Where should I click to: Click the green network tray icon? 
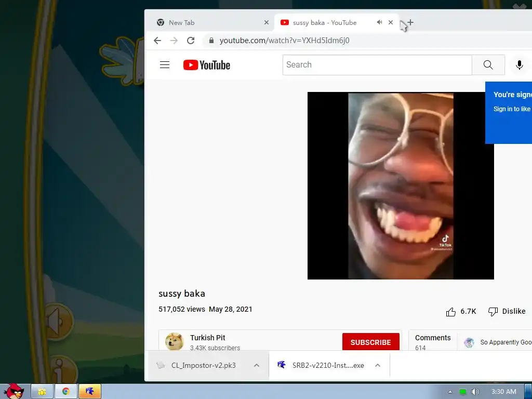(x=462, y=392)
